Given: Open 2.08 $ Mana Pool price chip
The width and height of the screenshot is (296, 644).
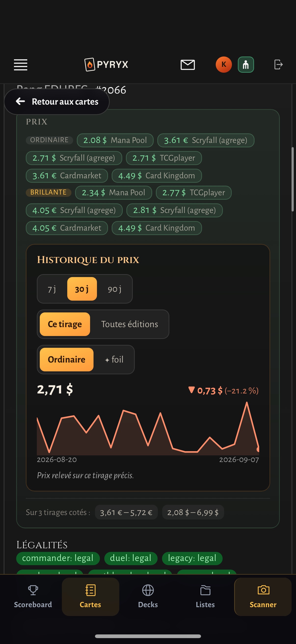Looking at the screenshot, I should 115,140.
